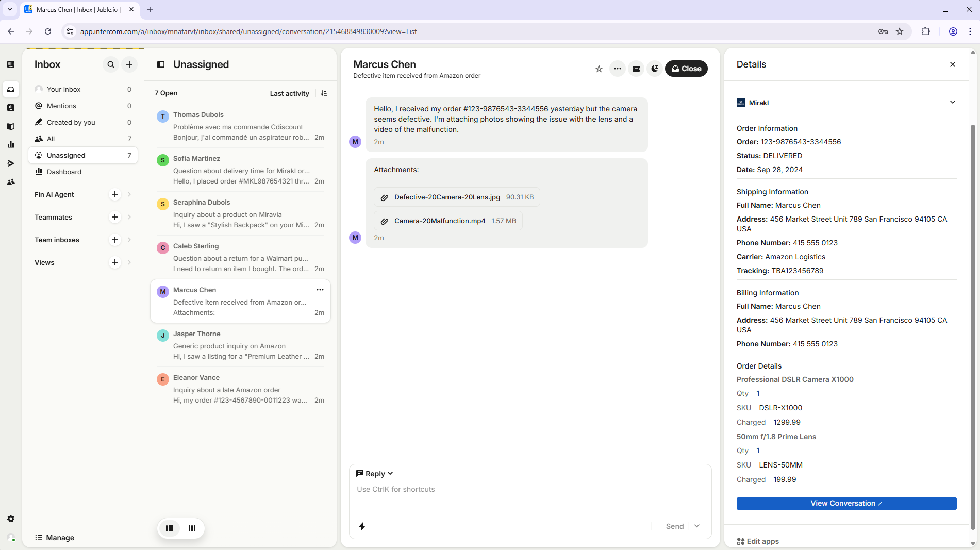Open Last activity sort dropdown
The width and height of the screenshot is (980, 550).
coord(289,93)
